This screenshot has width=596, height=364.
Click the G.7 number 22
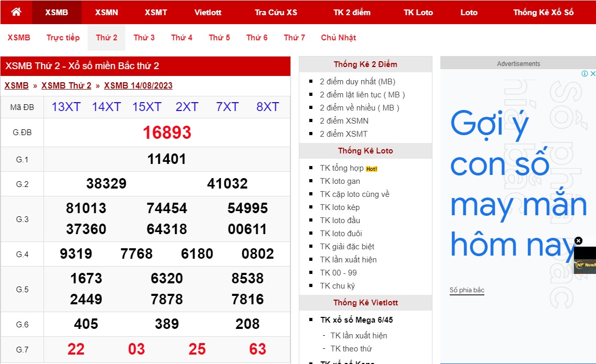pos(75,349)
